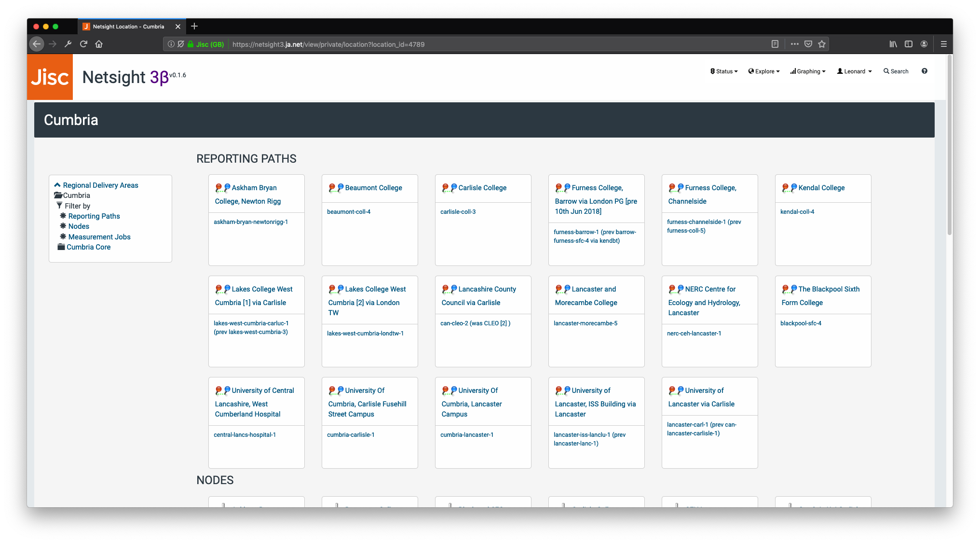Click the browser address bar URL

point(328,44)
